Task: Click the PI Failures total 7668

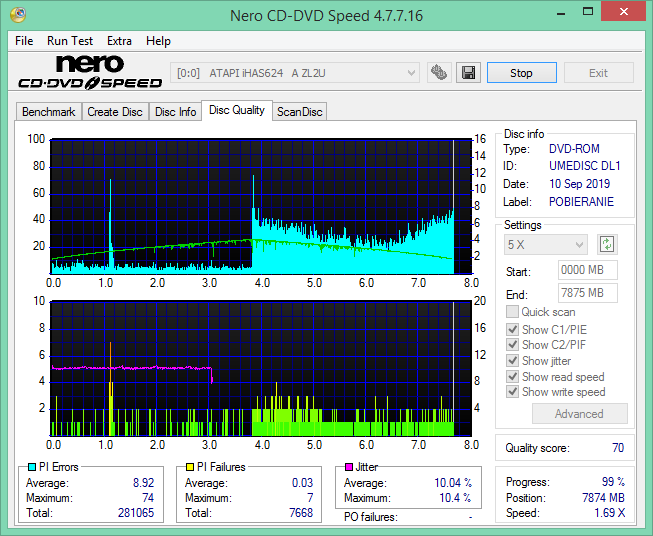Action: coord(301,513)
